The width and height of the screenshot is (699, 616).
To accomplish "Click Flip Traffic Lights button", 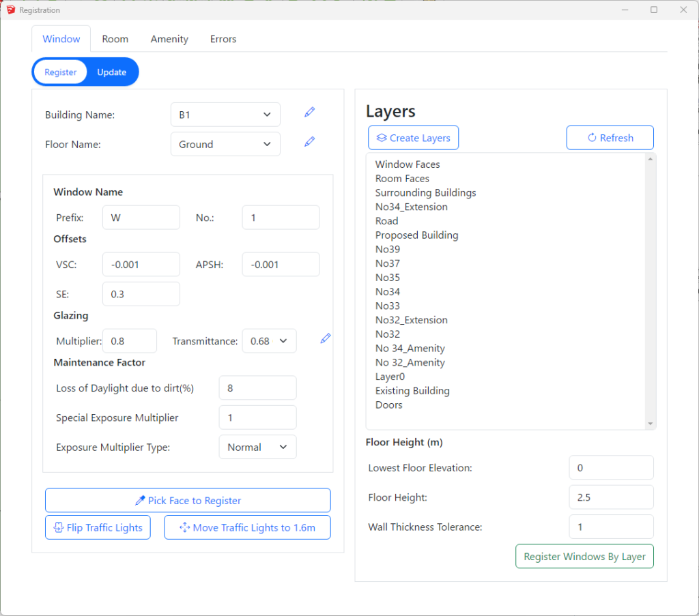I will pyautogui.click(x=98, y=527).
